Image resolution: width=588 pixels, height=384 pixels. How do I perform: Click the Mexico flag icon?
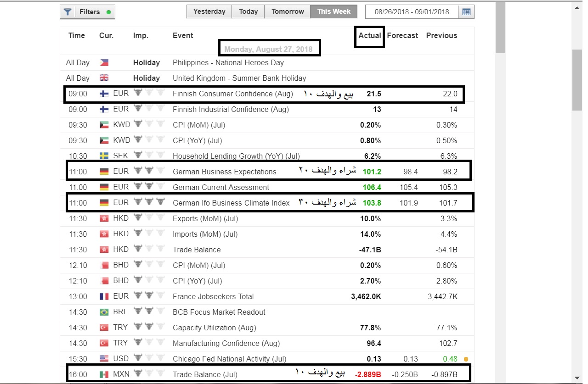click(104, 374)
